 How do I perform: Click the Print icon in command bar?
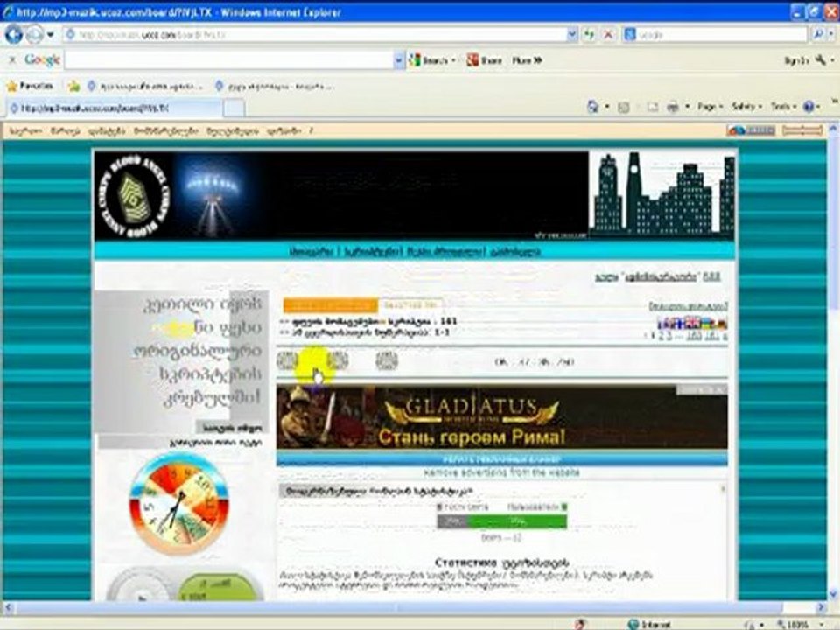pyautogui.click(x=673, y=107)
